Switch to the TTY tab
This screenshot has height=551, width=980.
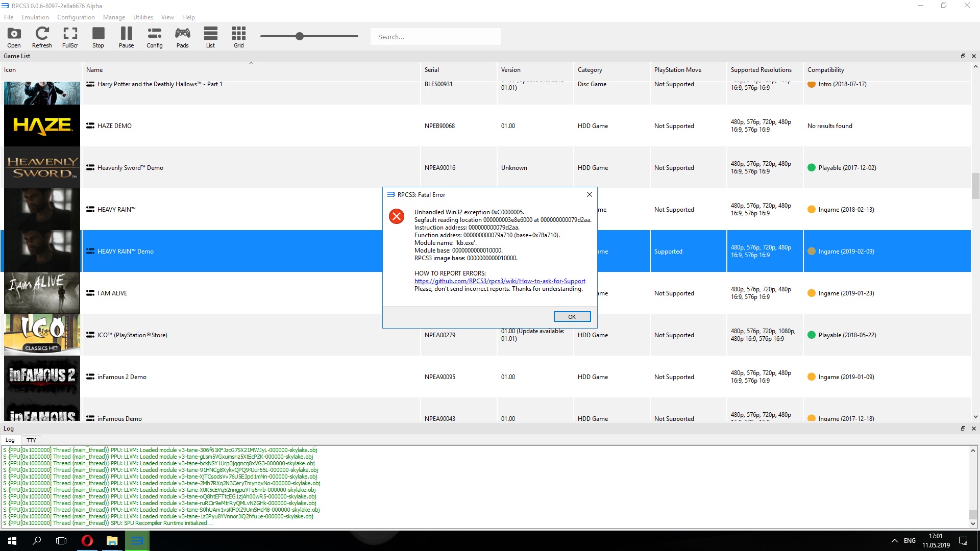[31, 440]
